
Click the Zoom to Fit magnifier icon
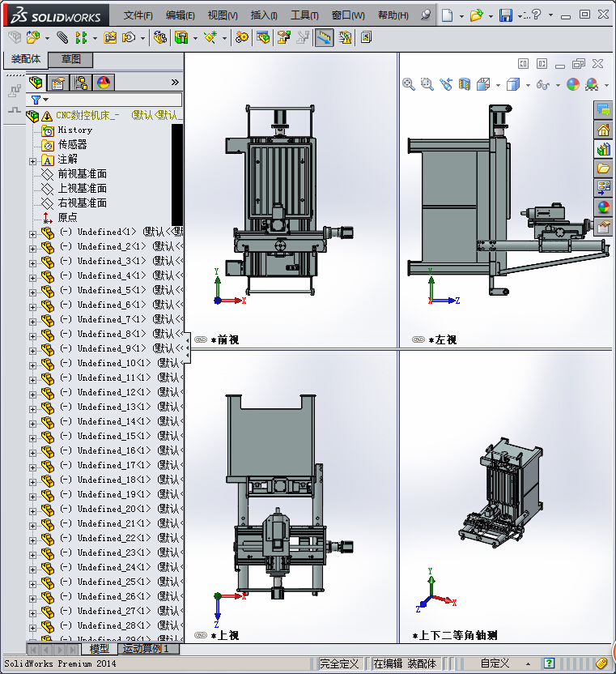click(x=408, y=84)
